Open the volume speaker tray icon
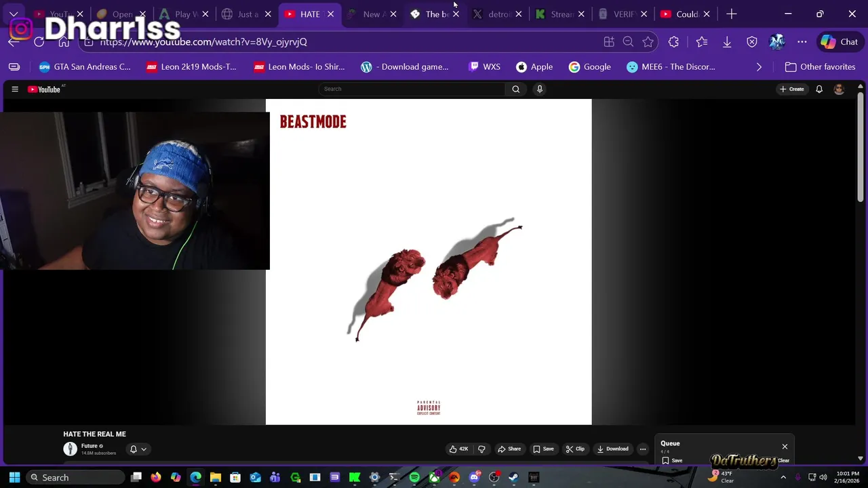The height and width of the screenshot is (488, 868). [823, 477]
